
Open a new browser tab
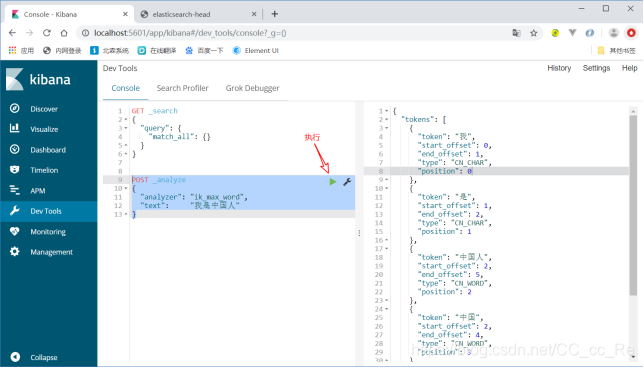275,14
